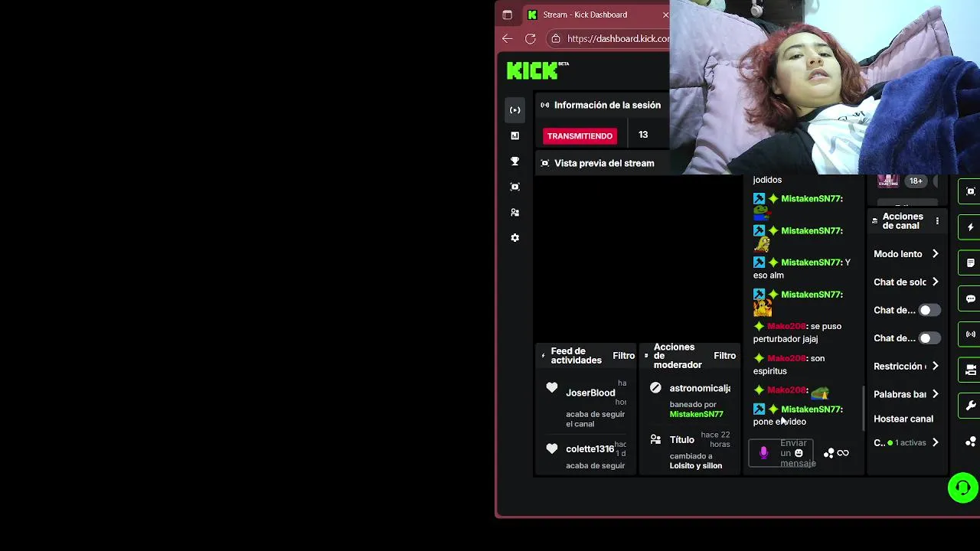Expand the '1 activas' row
This screenshot has height=551, width=980.
coord(906,442)
